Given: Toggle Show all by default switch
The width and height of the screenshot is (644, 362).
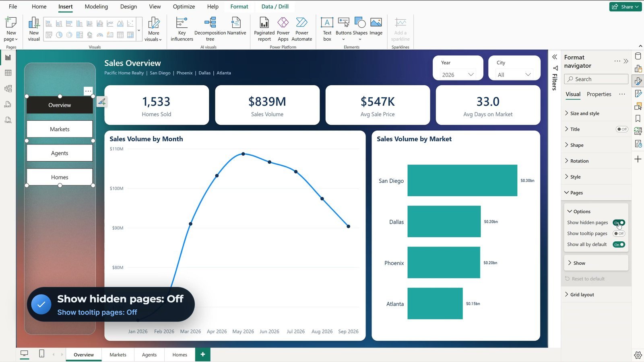Looking at the screenshot, I should click(619, 245).
